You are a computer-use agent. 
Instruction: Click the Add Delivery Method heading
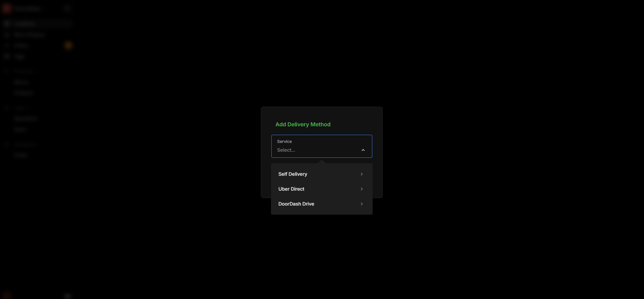303,124
